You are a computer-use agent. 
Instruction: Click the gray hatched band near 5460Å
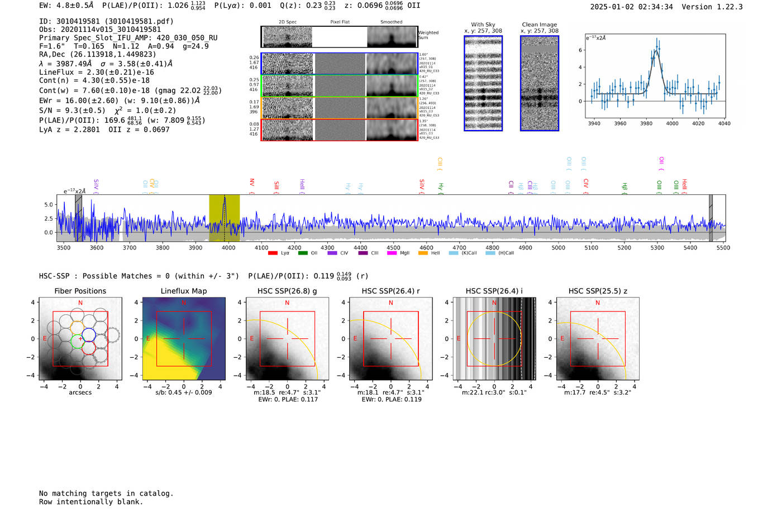(711, 218)
